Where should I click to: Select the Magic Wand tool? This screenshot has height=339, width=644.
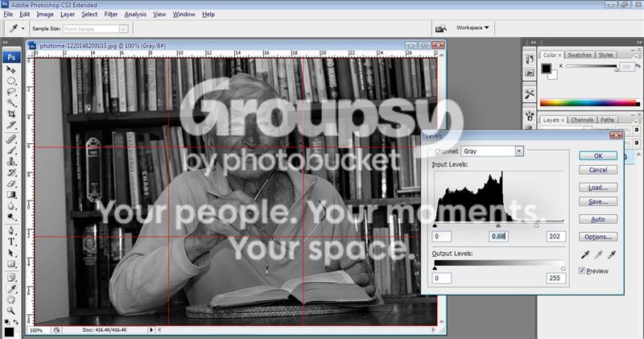[11, 103]
